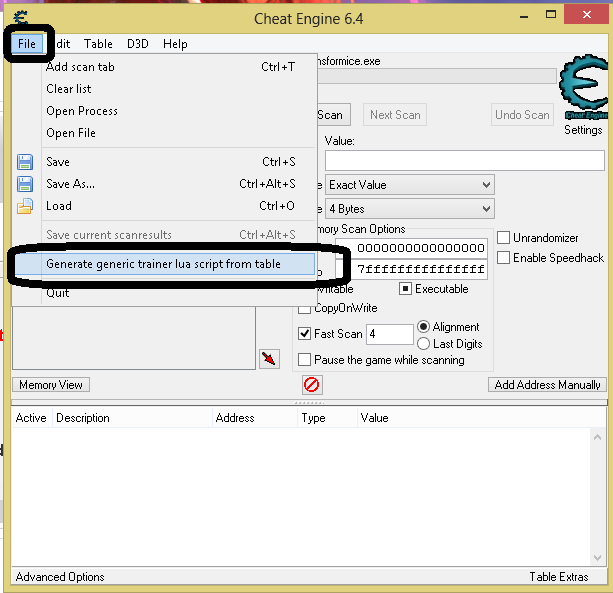Choose Save As... in the File menu
The width and height of the screenshot is (613, 593).
coord(164,184)
